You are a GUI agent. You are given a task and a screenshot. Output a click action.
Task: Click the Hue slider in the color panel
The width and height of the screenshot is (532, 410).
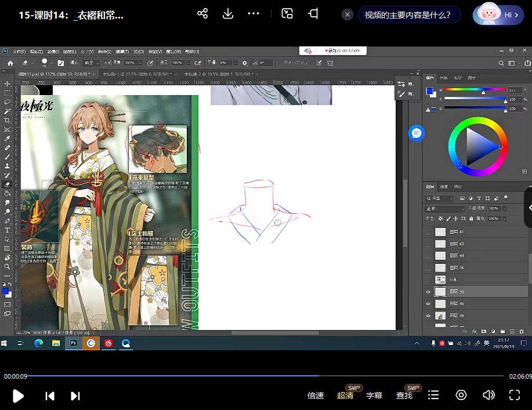coord(475,90)
